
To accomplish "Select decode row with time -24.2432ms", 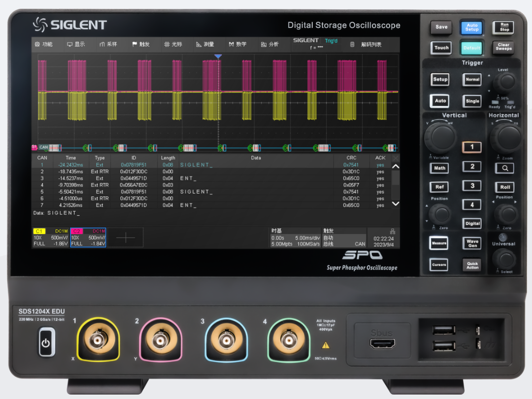I will (212, 165).
